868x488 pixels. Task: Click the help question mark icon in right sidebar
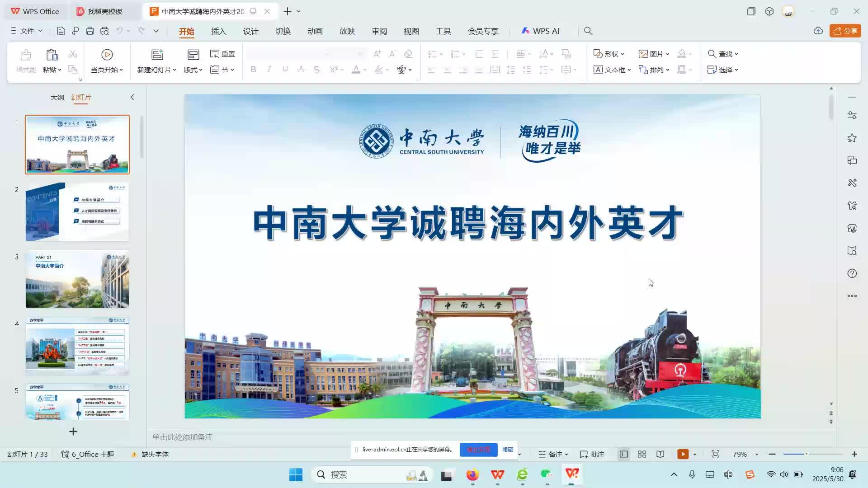[x=852, y=273]
